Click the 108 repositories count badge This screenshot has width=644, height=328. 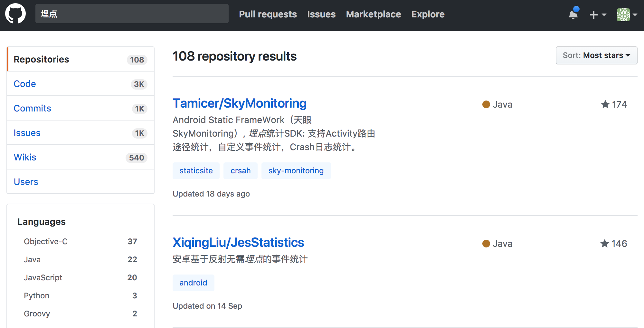[x=137, y=60]
